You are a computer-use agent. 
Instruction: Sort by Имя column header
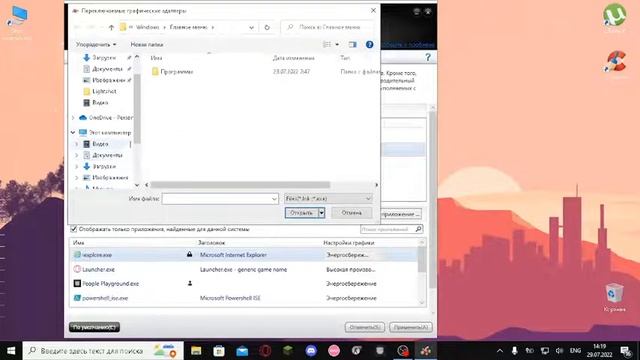tap(156, 58)
